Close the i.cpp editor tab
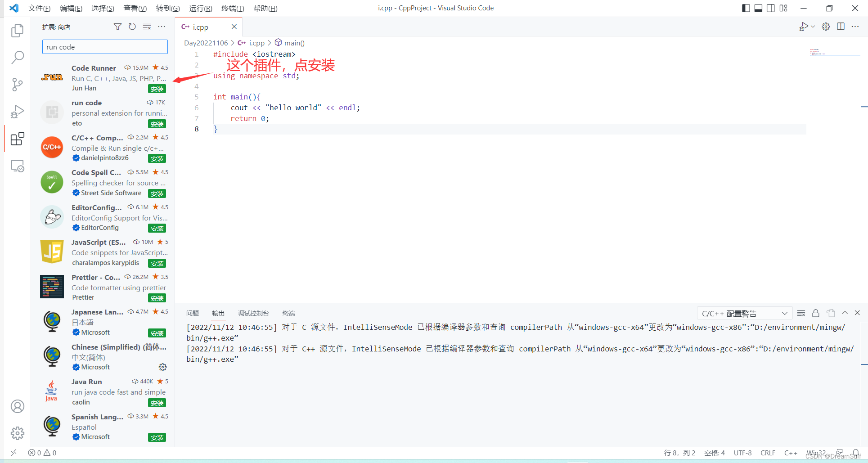Viewport: 868px width, 463px height. (234, 27)
